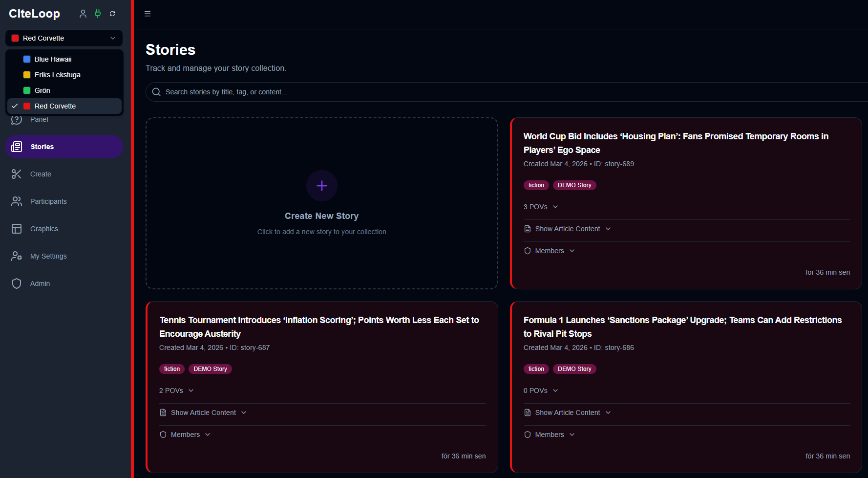Expand Members on World Cup story

pos(550,251)
